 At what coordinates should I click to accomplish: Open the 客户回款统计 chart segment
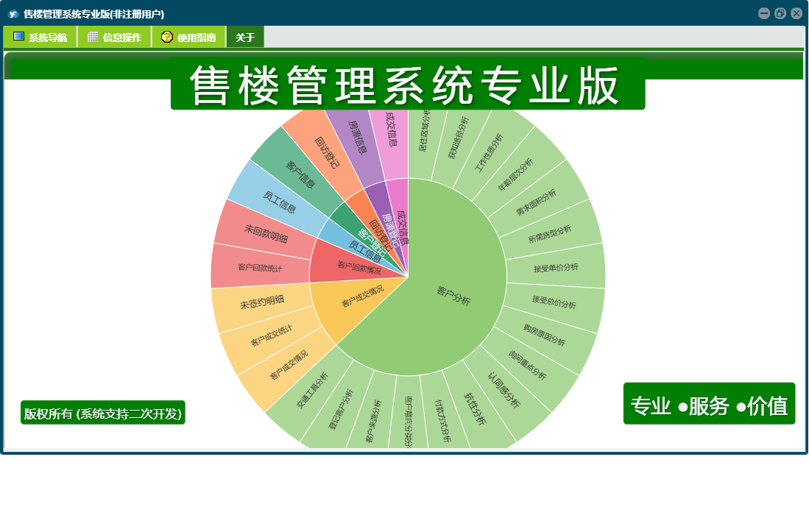pyautogui.click(x=260, y=267)
